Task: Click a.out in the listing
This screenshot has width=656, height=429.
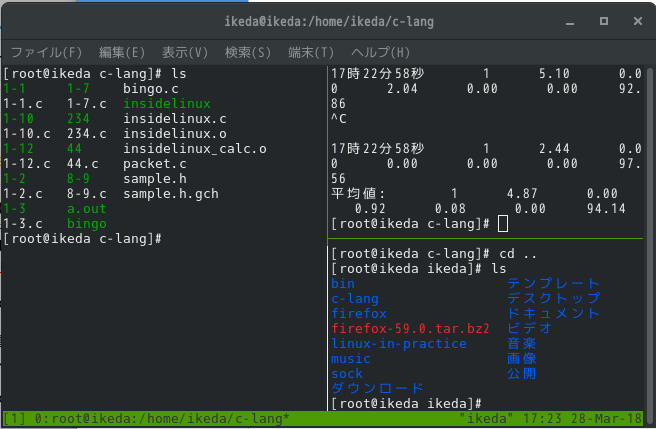Action: click(x=87, y=208)
